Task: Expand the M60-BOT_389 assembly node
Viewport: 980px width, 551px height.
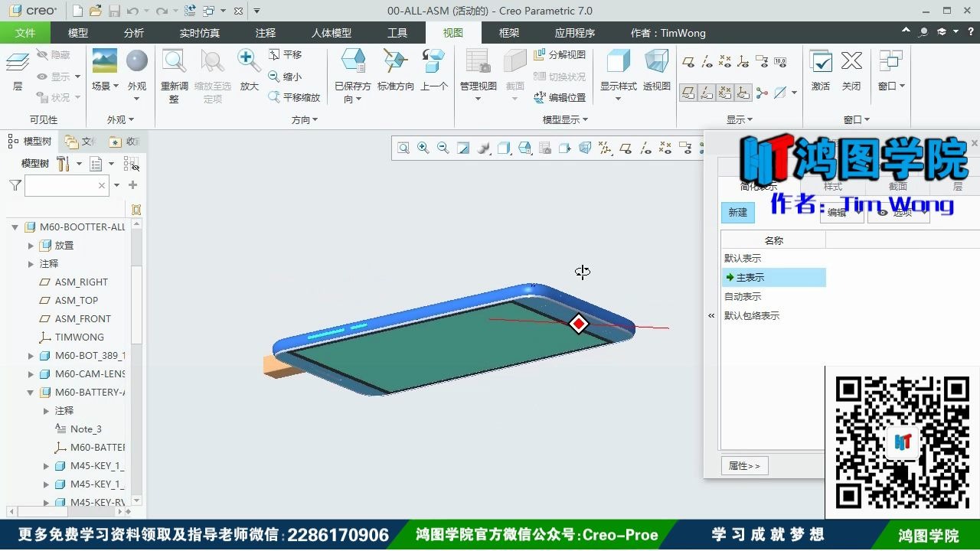Action: [30, 355]
